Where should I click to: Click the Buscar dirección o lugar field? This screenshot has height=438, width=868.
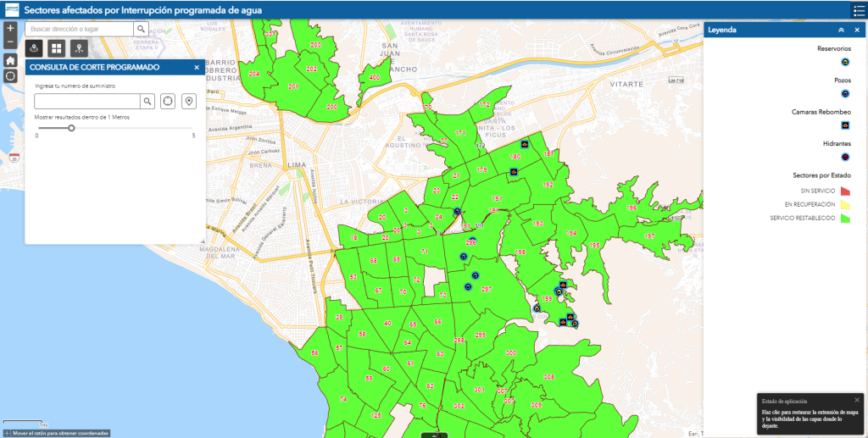pos(80,29)
